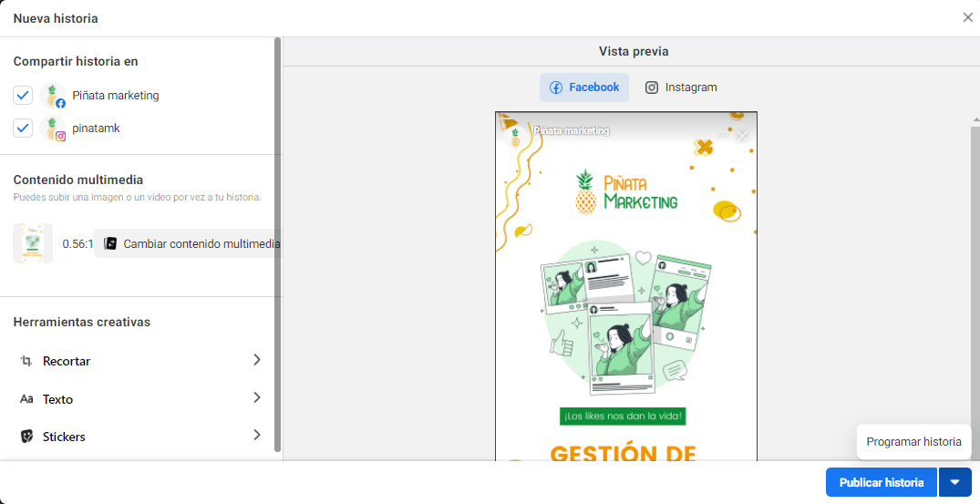This screenshot has height=504, width=980.
Task: Expand the Stickers chevron arrow
Action: click(x=257, y=435)
